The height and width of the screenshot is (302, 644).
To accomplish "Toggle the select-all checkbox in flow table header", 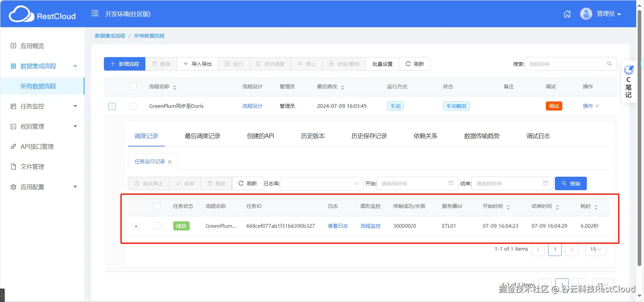I will [x=133, y=86].
